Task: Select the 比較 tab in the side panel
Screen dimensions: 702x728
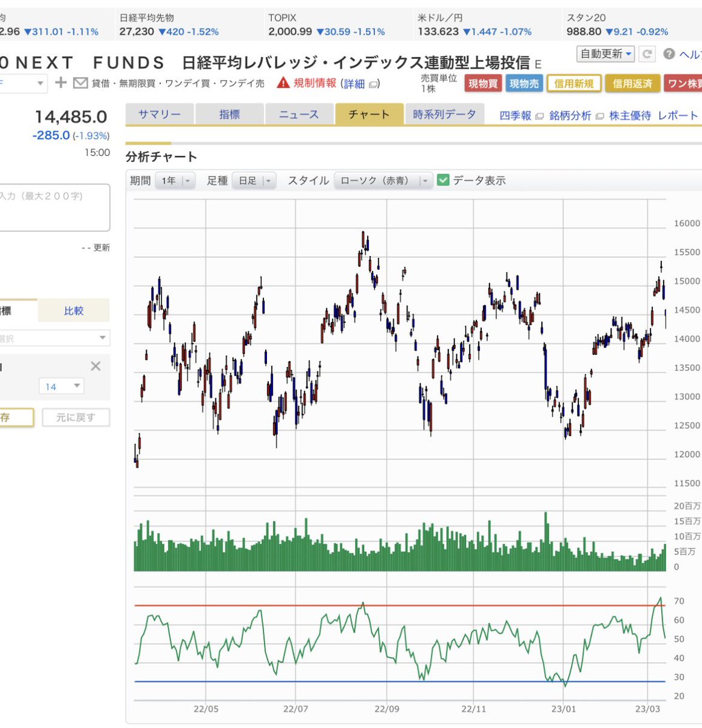Action: pos(73,311)
